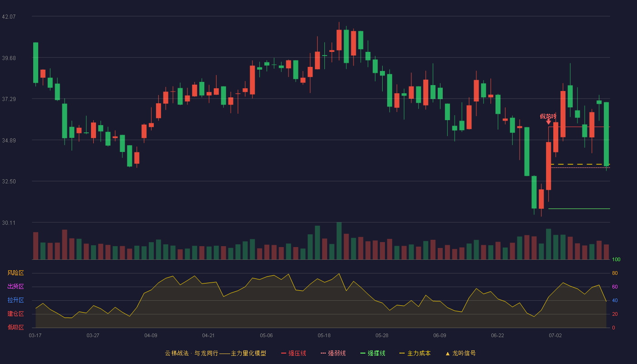637x364 pixels.
Task: Click the 建仓区 zone label
Action: coord(16,314)
